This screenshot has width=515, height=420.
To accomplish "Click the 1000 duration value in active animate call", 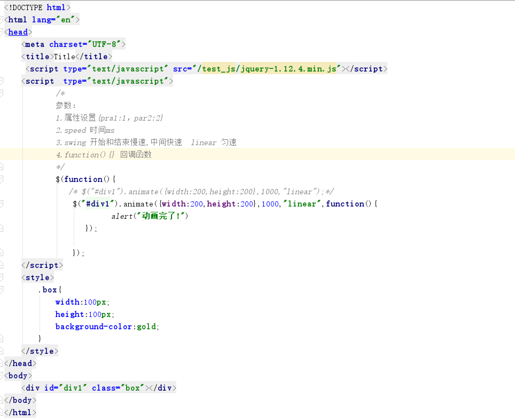I will pyautogui.click(x=270, y=204).
